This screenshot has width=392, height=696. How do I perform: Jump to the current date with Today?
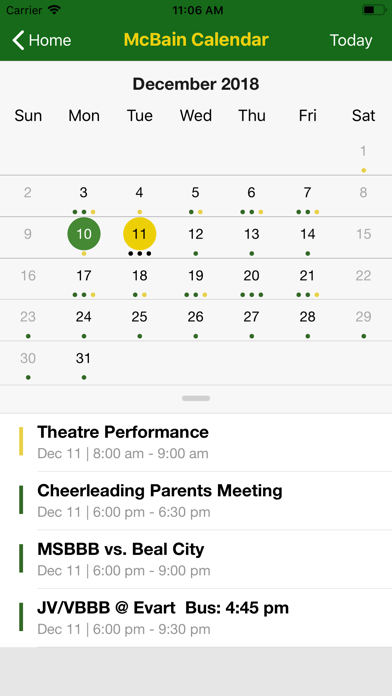351,40
